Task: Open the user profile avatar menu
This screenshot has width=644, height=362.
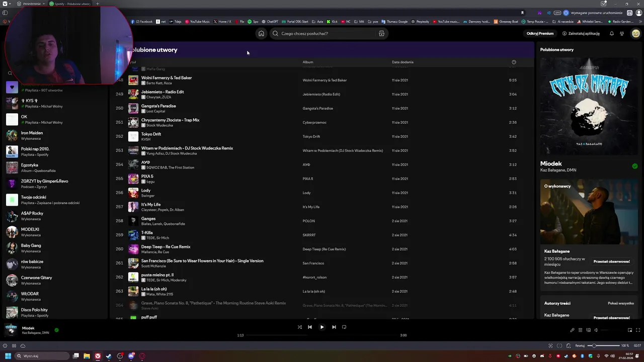Action: click(636, 34)
